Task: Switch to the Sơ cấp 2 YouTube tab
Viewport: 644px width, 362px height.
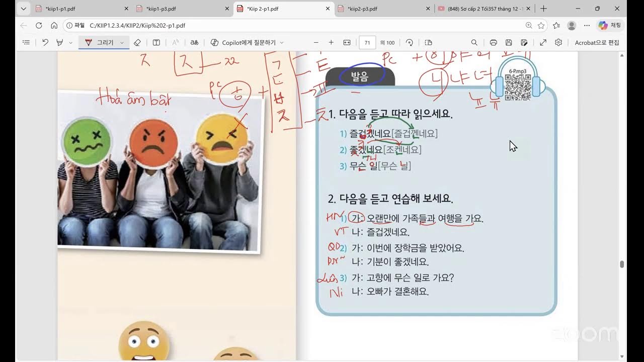Action: [485, 9]
